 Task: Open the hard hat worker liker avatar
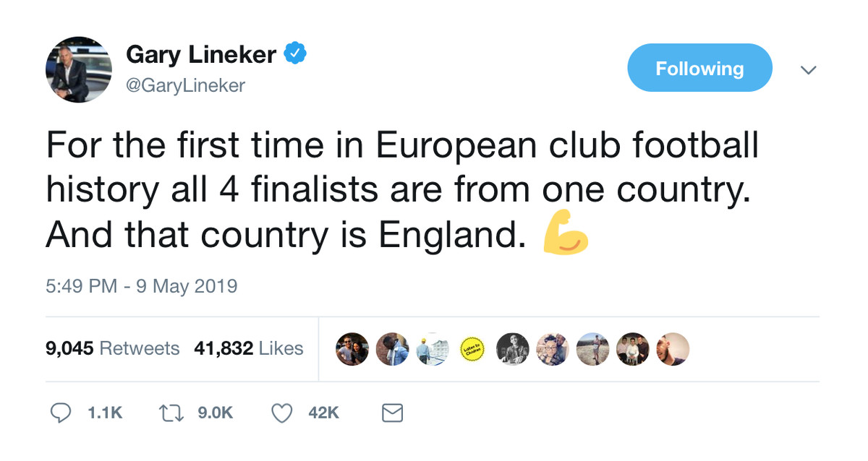(432, 350)
